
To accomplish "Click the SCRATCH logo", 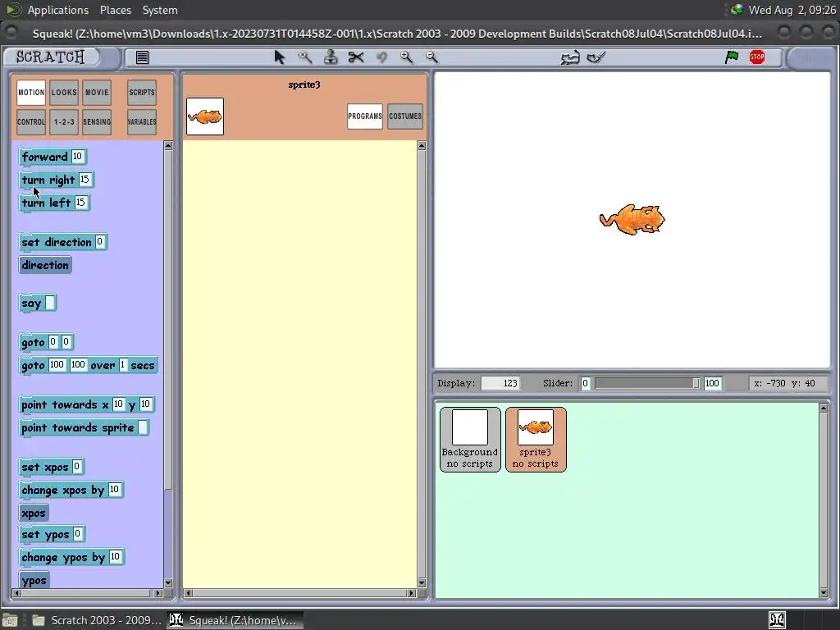I will coord(50,57).
